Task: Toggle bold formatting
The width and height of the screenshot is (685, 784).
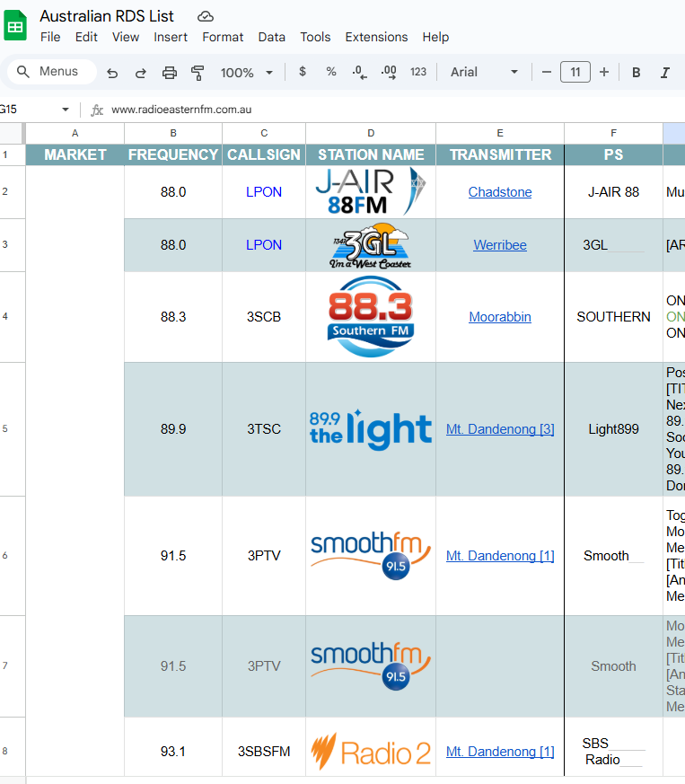Action: (x=636, y=73)
